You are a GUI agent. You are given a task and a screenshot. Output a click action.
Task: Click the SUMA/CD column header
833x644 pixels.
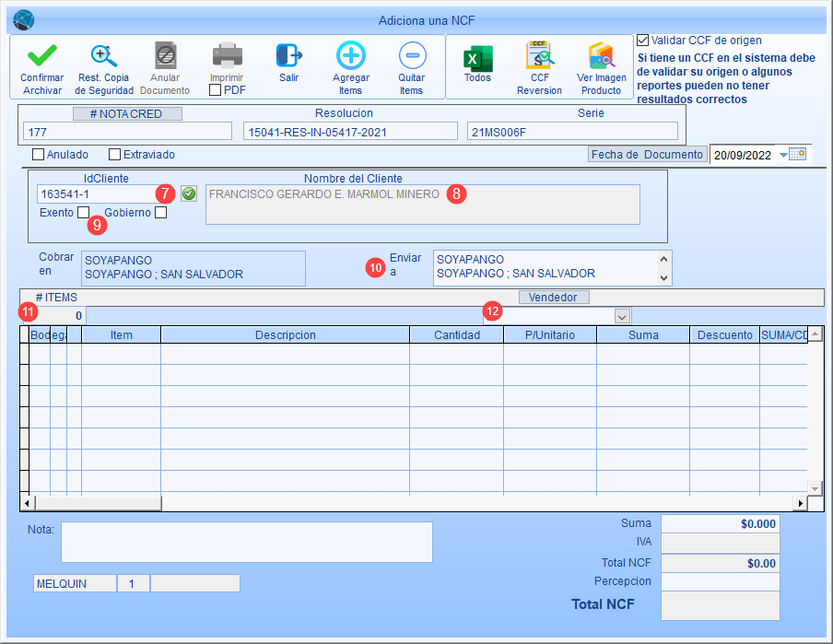click(x=784, y=334)
